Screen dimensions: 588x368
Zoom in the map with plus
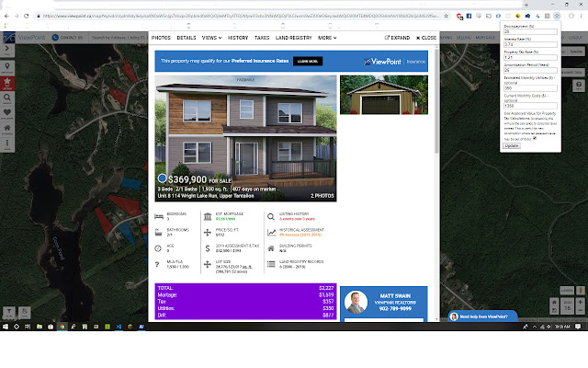click(x=580, y=302)
